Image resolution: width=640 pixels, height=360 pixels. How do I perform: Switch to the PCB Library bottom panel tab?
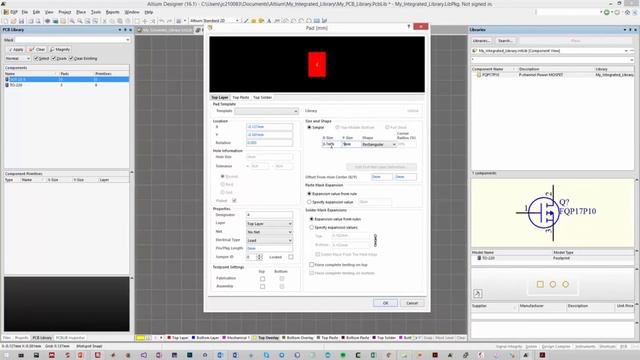tap(42, 338)
